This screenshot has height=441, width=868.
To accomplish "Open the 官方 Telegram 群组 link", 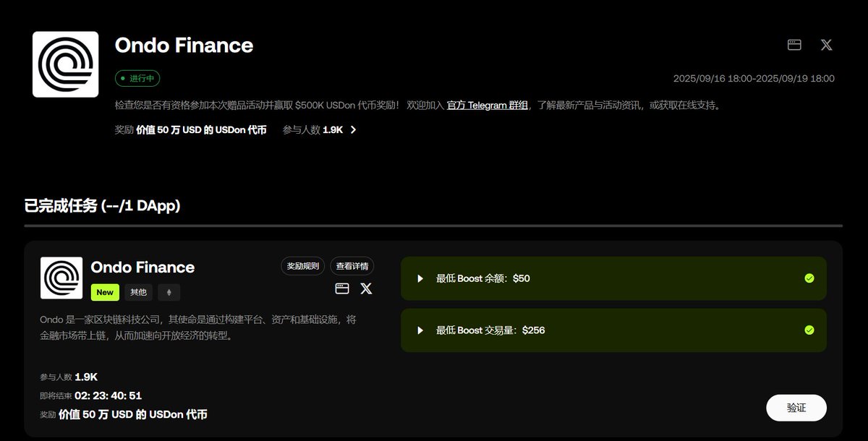I will (488, 106).
